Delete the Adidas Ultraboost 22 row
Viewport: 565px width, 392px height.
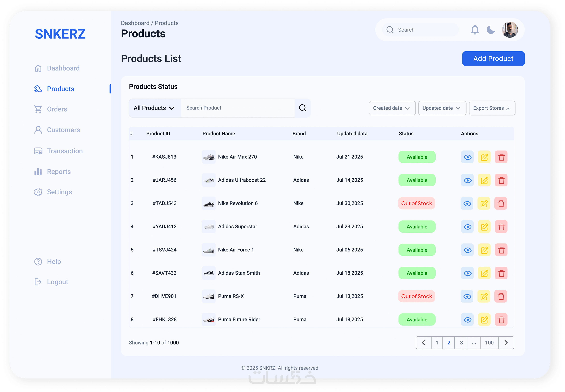click(501, 180)
